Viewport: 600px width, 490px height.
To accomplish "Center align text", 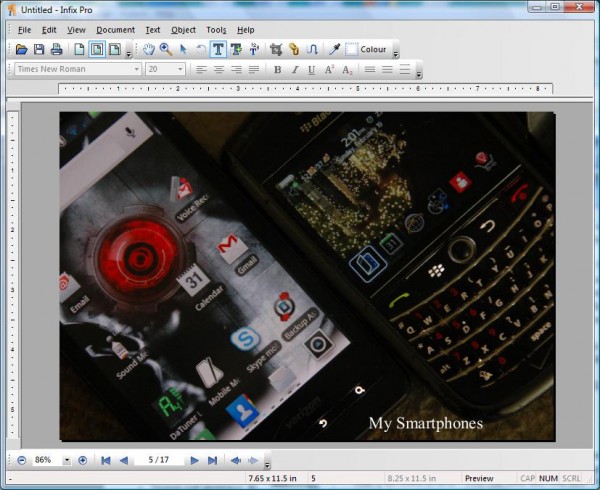I will 219,69.
